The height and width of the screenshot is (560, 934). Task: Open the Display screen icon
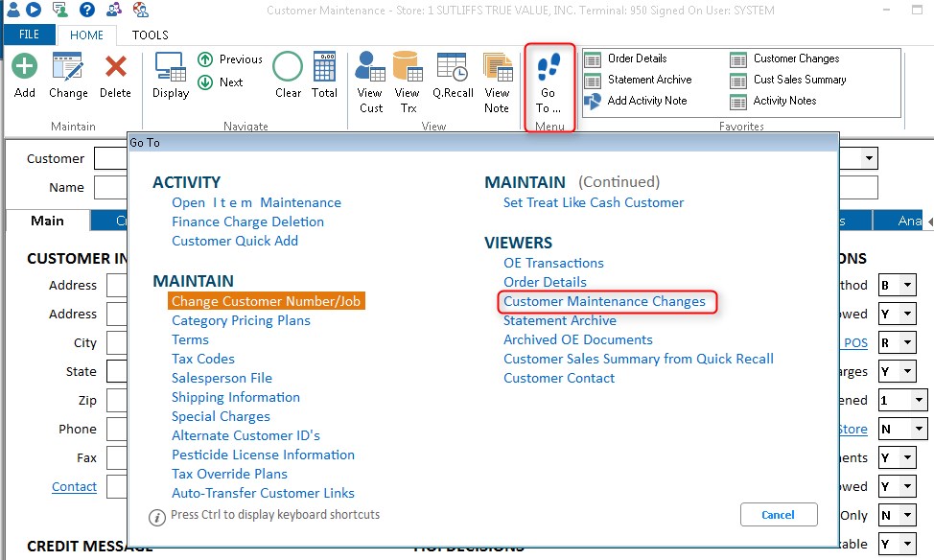[170, 69]
